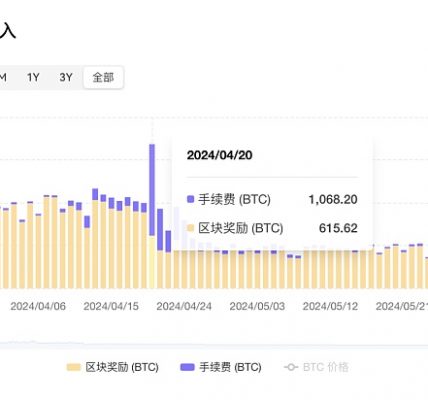Click the fee value 1,068.20 in tooltip

333,200
